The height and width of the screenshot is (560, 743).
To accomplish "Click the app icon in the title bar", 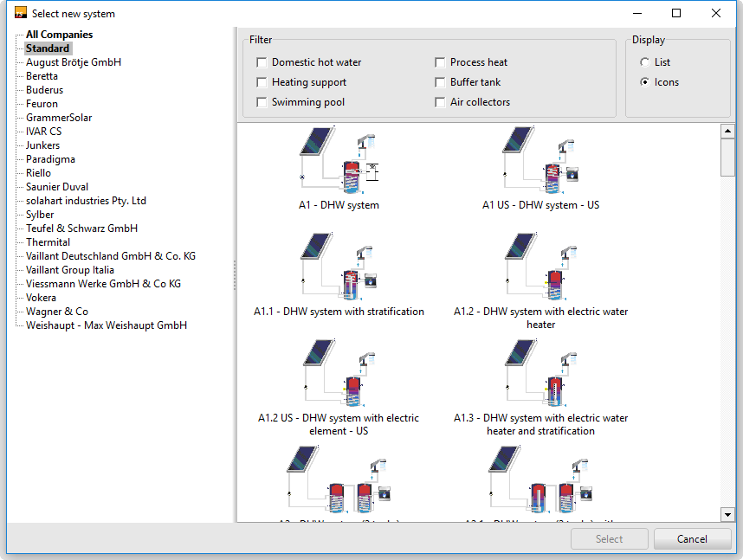I will [21, 13].
